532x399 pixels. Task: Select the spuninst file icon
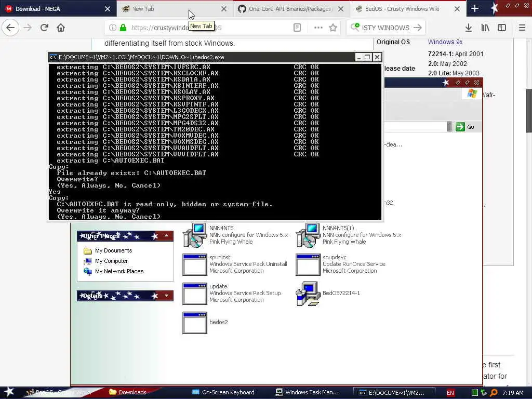[x=195, y=264]
